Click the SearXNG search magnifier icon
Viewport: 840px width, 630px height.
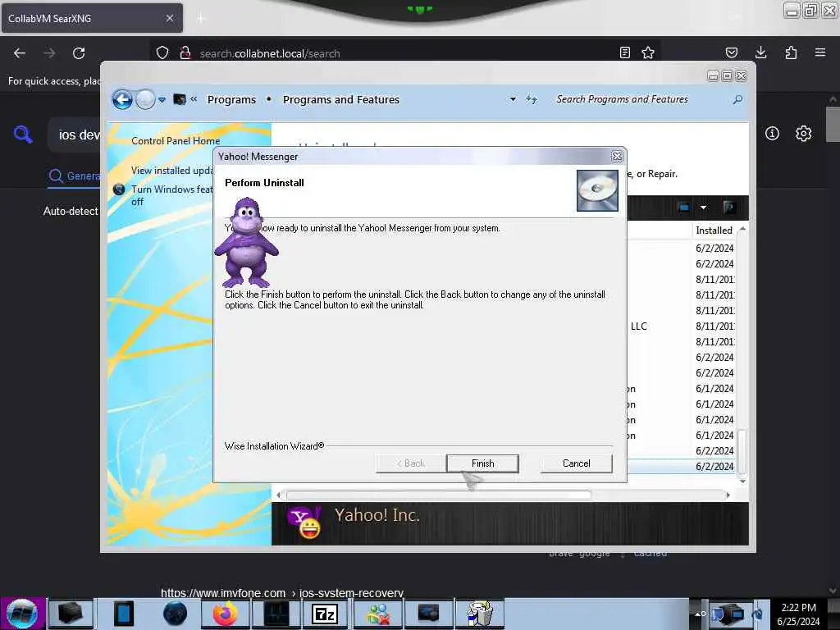tap(23, 134)
